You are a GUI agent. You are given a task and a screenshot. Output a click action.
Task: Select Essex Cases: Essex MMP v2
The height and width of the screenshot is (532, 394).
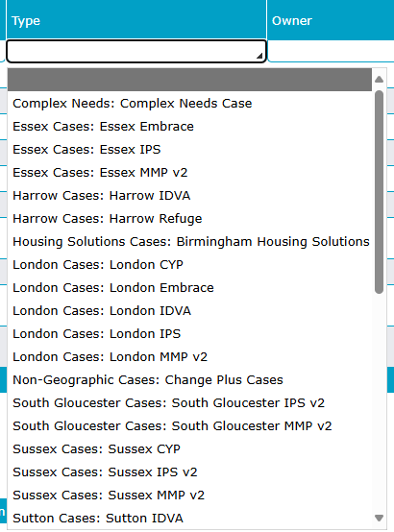click(x=190, y=172)
